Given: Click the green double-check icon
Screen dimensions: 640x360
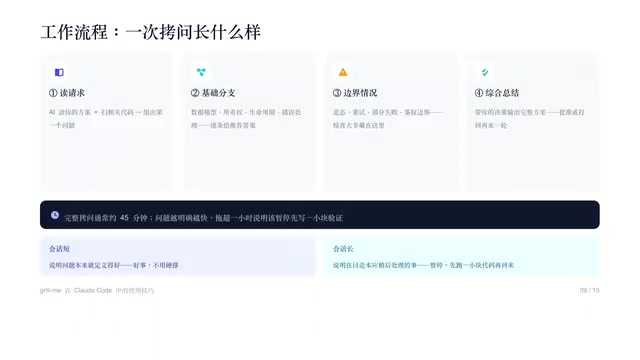Looking at the screenshot, I should point(484,72).
